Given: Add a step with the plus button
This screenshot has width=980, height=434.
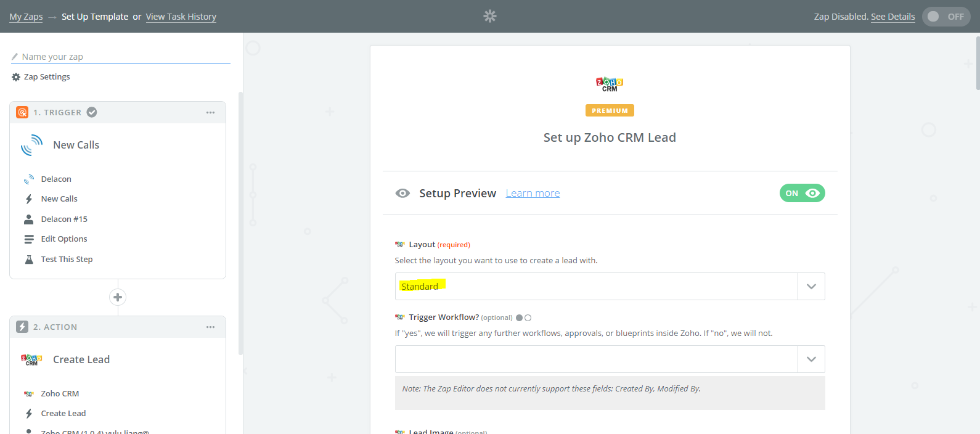Looking at the screenshot, I should pos(118,297).
